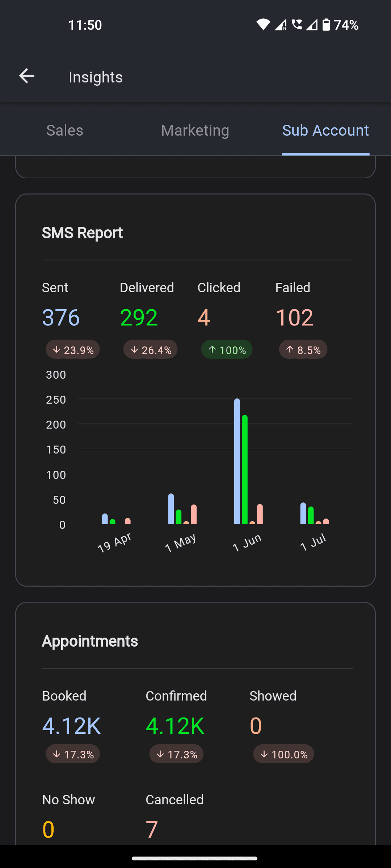Screen dimensions: 391x868
Task: Tap the Cancelled label
Action: (175, 800)
